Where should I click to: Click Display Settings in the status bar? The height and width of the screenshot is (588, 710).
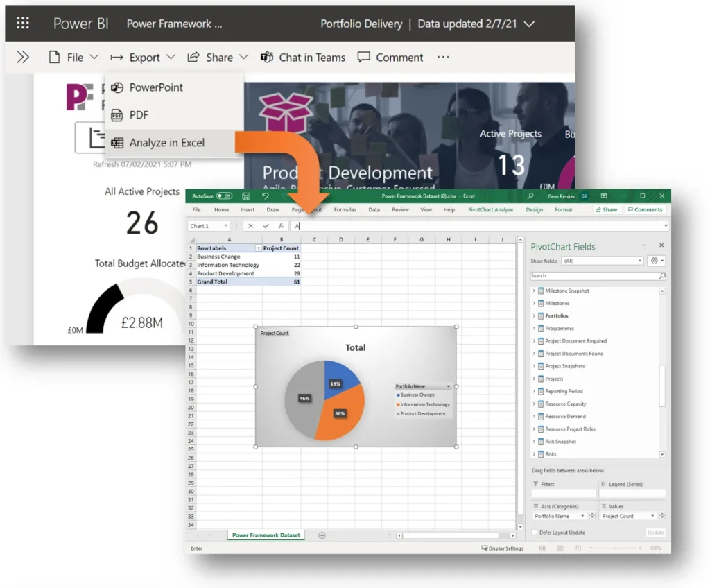(503, 548)
